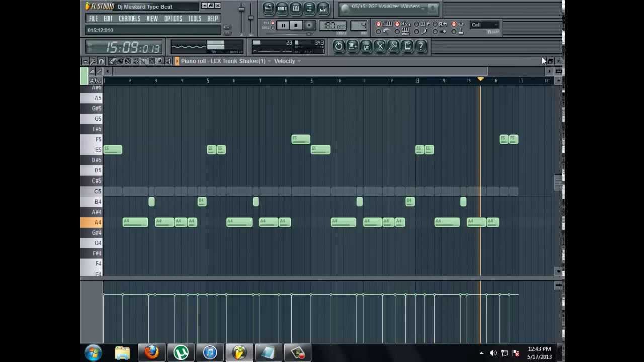644x362 pixels.
Task: Open Firefox from the taskbar
Action: (151, 353)
